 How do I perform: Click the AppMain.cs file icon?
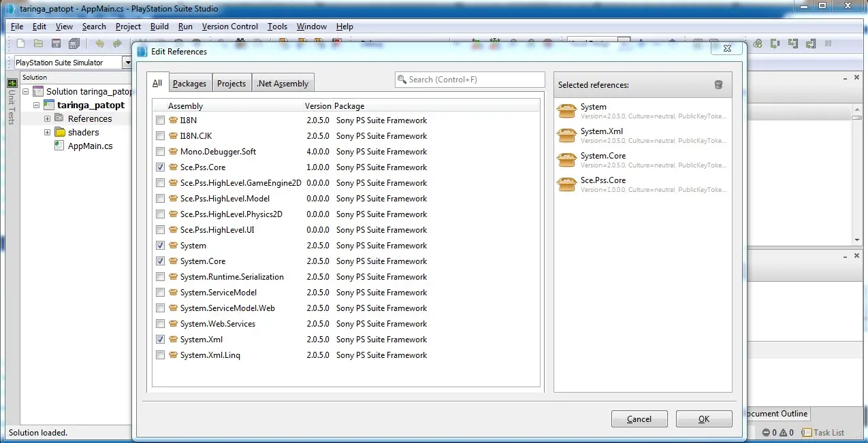point(59,146)
